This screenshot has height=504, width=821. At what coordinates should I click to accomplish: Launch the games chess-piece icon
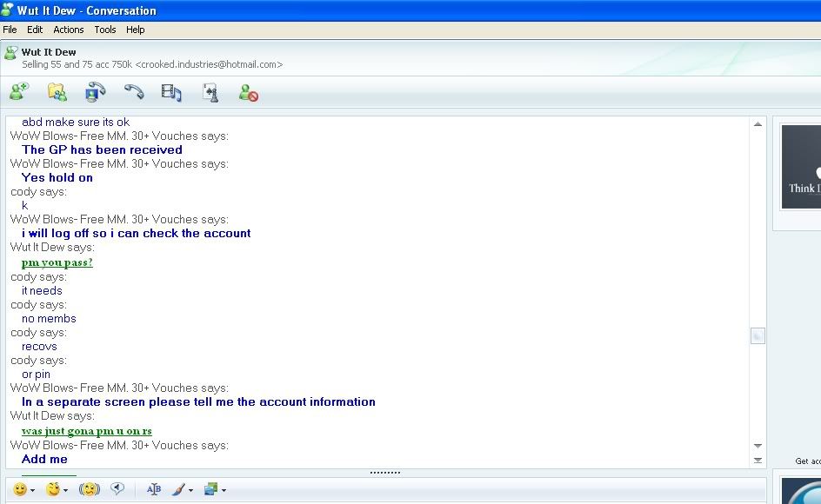[x=210, y=93]
